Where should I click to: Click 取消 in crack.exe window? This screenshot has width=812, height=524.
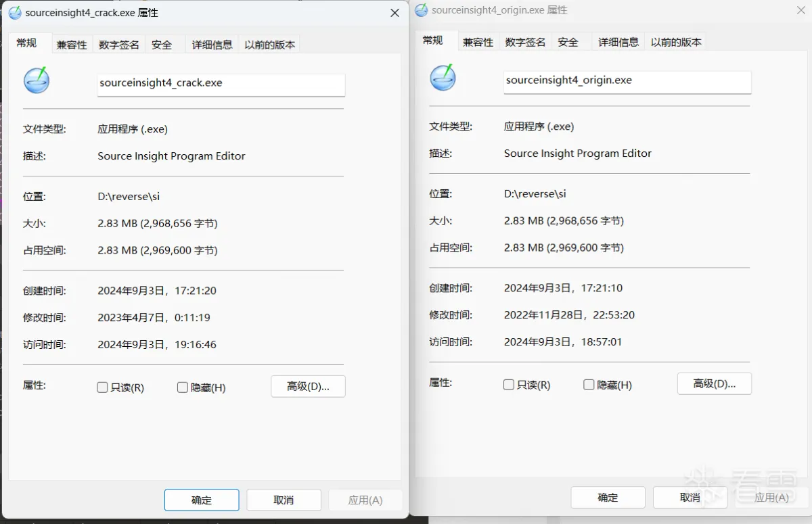284,500
